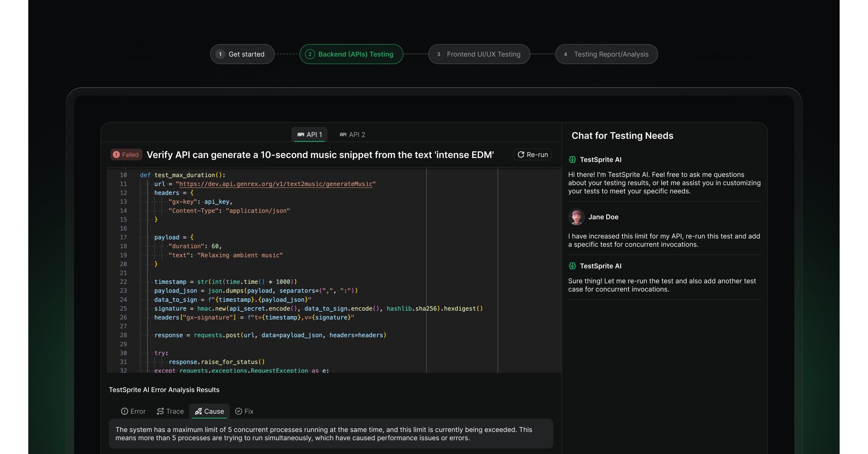Click line number 17 in the gutter
868x454 pixels.
(123, 237)
